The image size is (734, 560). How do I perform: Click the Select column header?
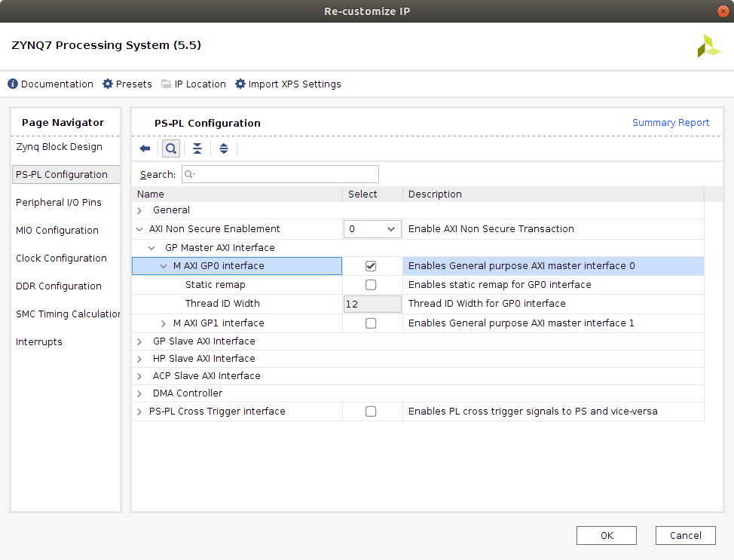click(372, 194)
